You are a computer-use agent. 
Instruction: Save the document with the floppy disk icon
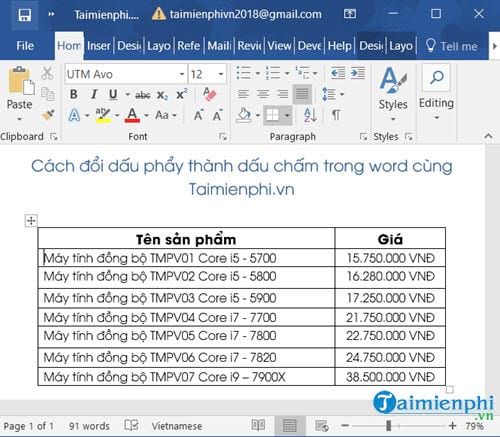[x=24, y=15]
